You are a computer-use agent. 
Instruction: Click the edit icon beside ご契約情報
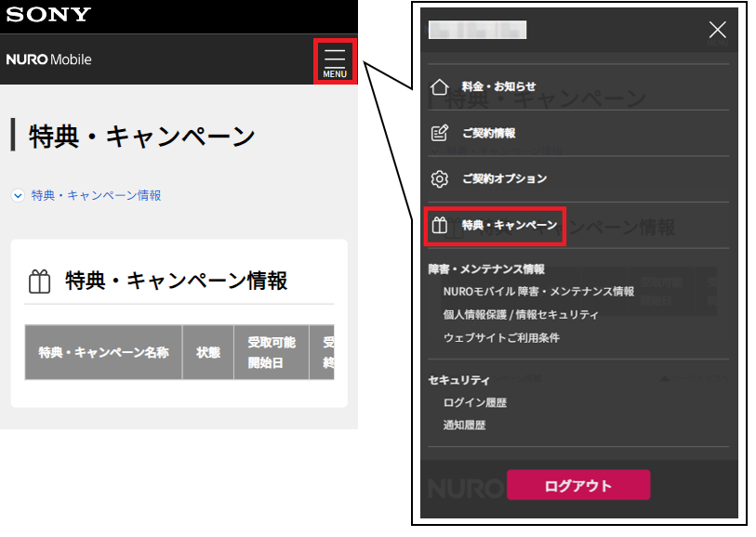click(439, 133)
